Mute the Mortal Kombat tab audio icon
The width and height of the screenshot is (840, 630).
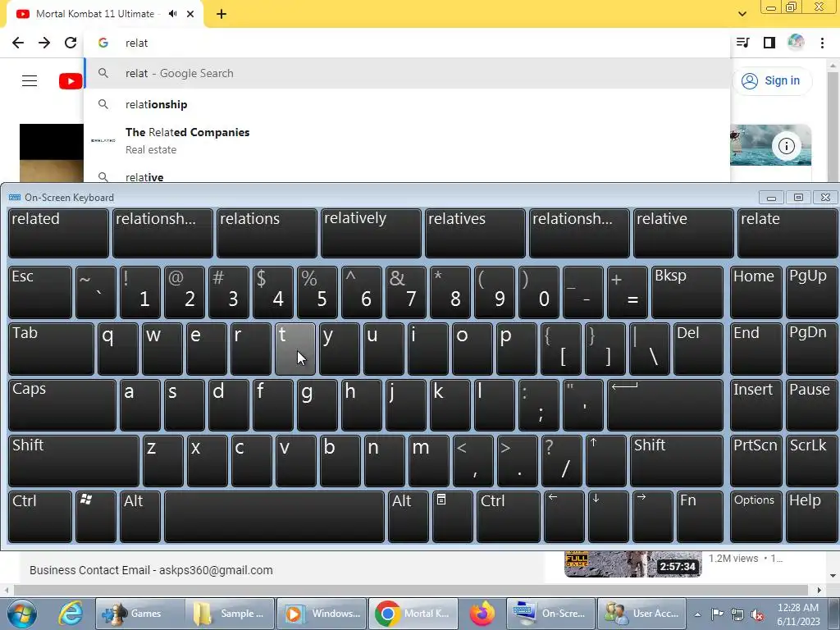(x=172, y=14)
